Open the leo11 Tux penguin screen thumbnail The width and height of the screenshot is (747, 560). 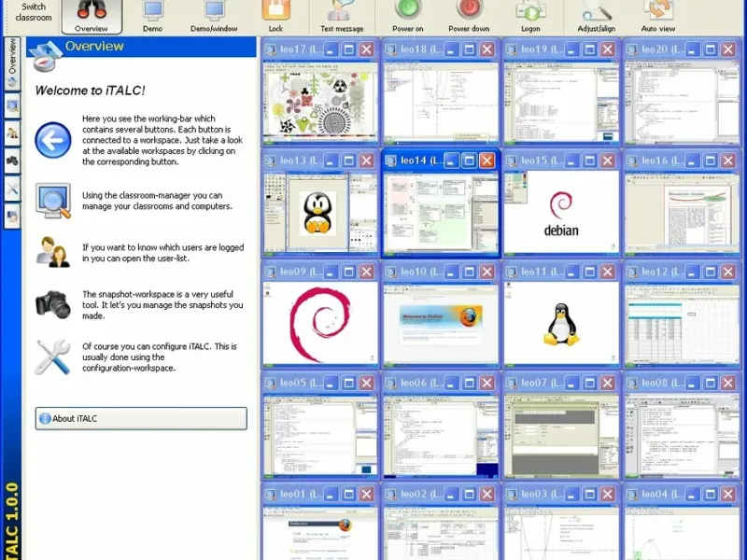click(562, 324)
